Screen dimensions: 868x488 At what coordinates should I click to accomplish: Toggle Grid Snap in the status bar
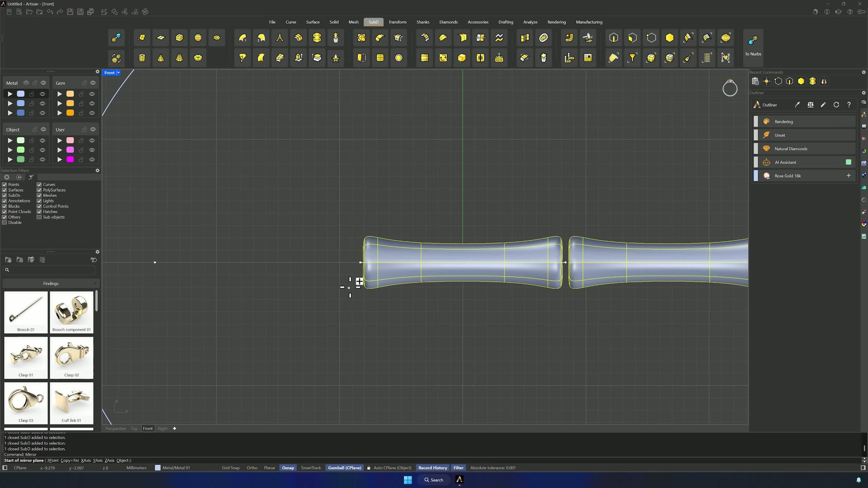[231, 468]
